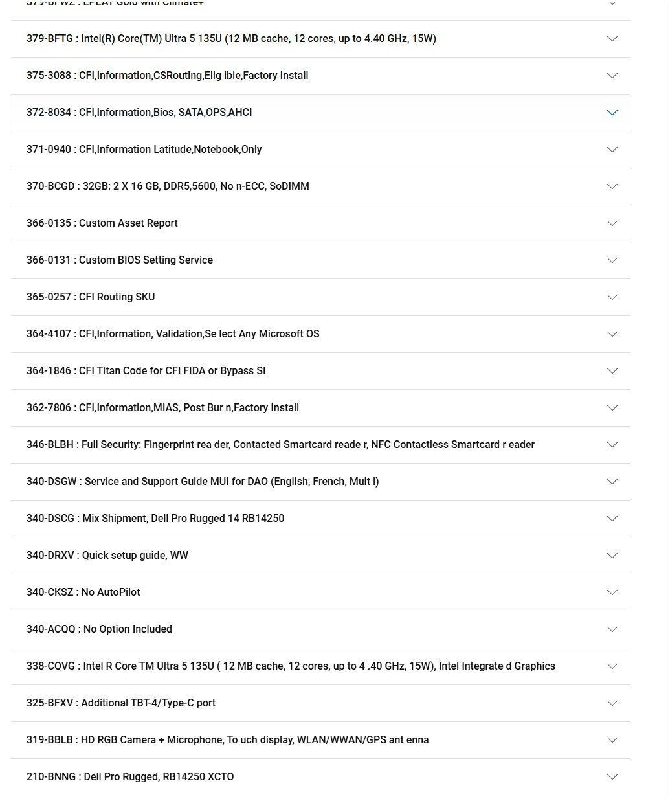Expand 210-BNNG Dell Pro Rugged RB14250 XCTO
668x812 pixels.
pos(320,777)
